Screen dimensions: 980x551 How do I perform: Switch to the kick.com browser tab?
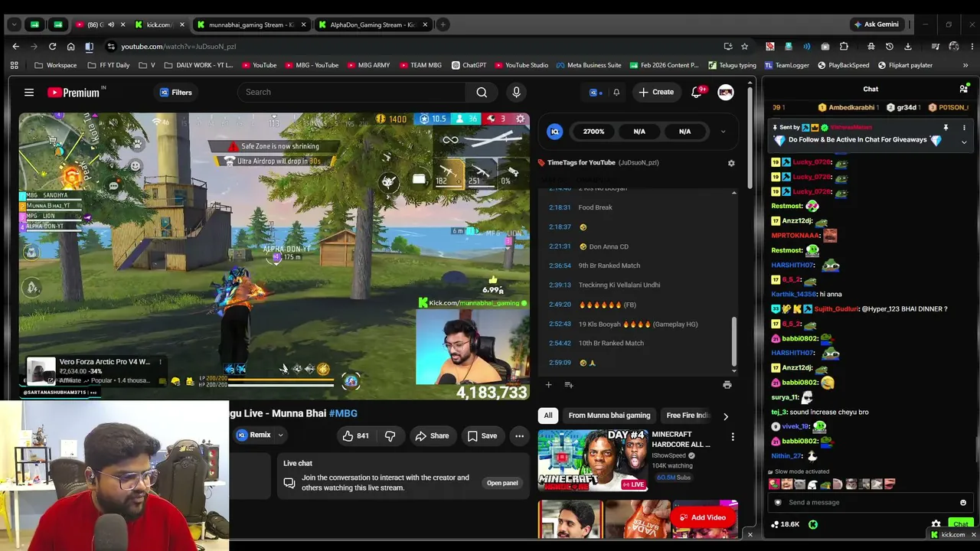[160, 24]
